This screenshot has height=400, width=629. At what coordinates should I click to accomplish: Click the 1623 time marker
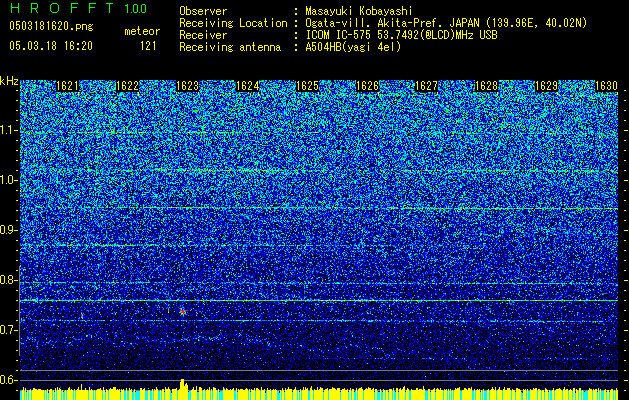pyautogui.click(x=187, y=86)
